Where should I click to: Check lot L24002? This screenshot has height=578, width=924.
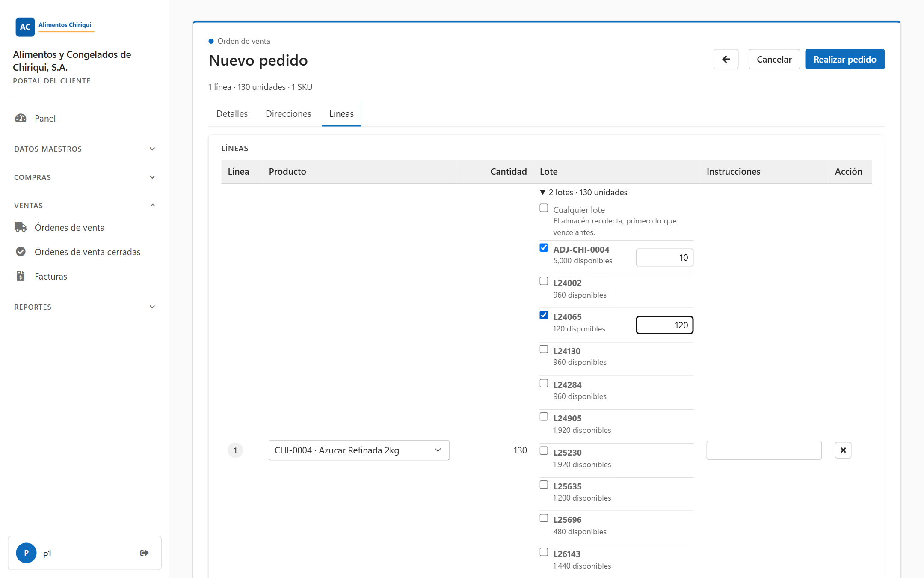pyautogui.click(x=544, y=281)
